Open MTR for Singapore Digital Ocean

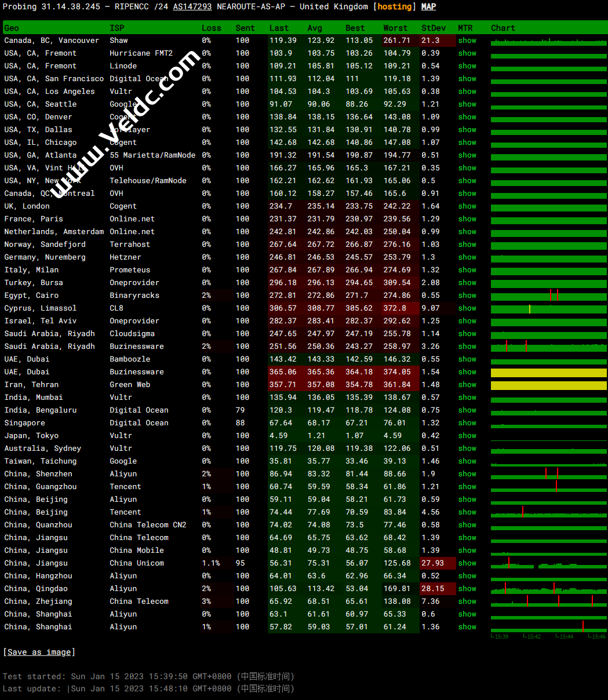467,423
